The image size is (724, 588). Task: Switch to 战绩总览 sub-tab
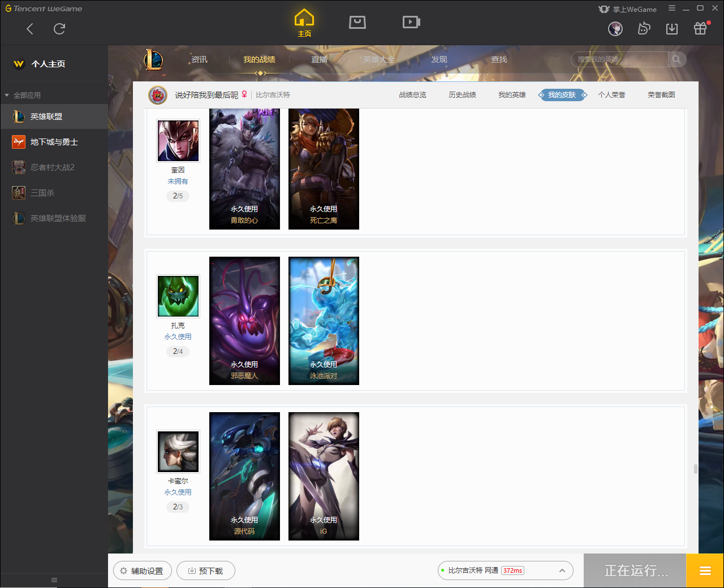(412, 95)
